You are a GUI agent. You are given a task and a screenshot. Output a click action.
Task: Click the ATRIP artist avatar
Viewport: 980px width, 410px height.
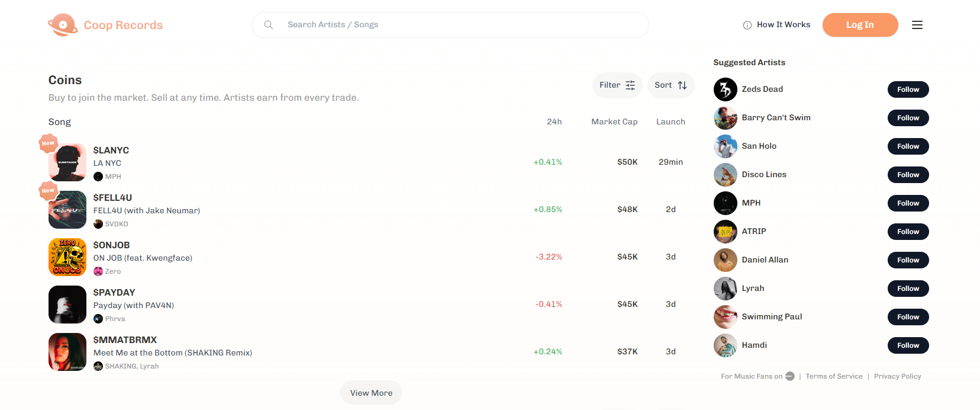coord(725,232)
